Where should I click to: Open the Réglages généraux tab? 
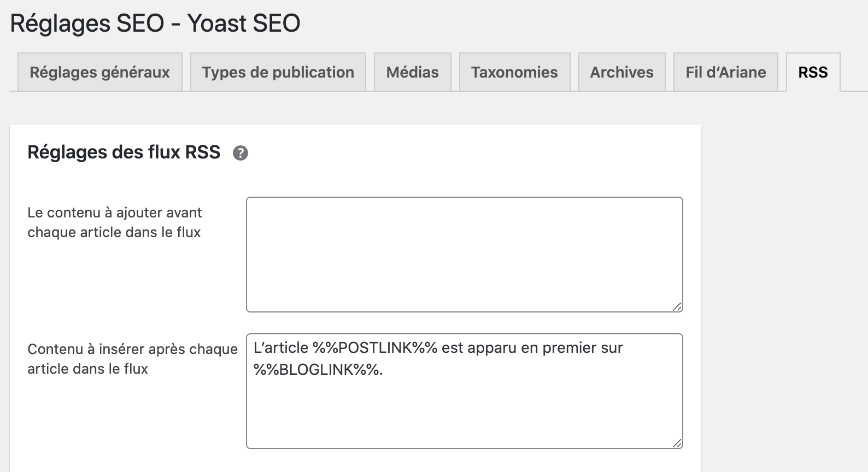99,72
